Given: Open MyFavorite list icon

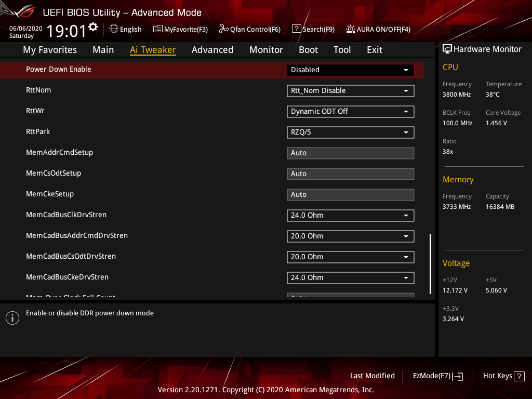Looking at the screenshot, I should click(x=158, y=29).
